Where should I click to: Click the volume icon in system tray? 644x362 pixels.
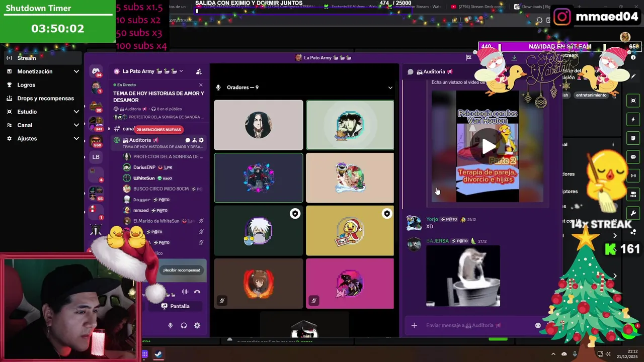607,354
